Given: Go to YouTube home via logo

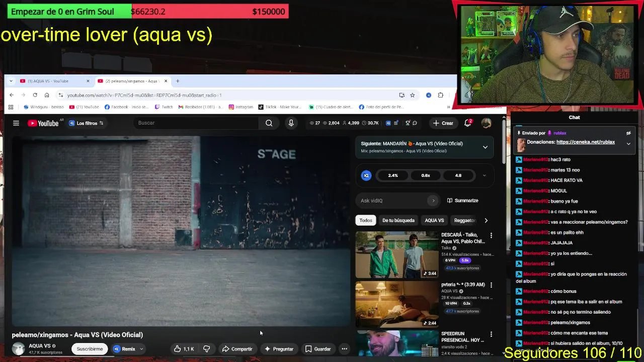Looking at the screenshot, I should point(43,123).
